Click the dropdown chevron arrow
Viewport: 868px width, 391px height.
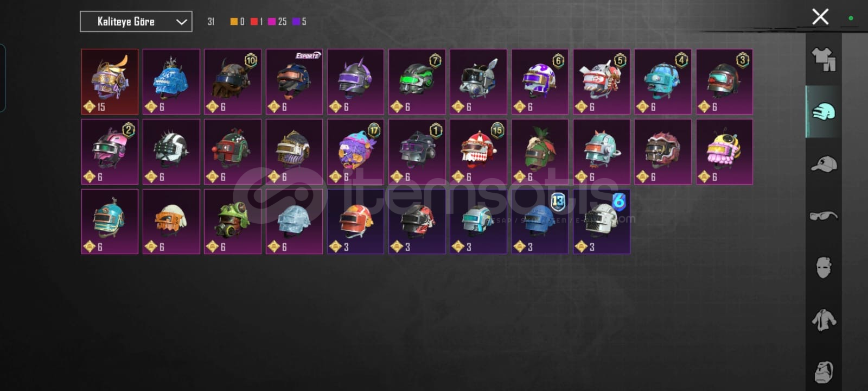click(x=181, y=22)
